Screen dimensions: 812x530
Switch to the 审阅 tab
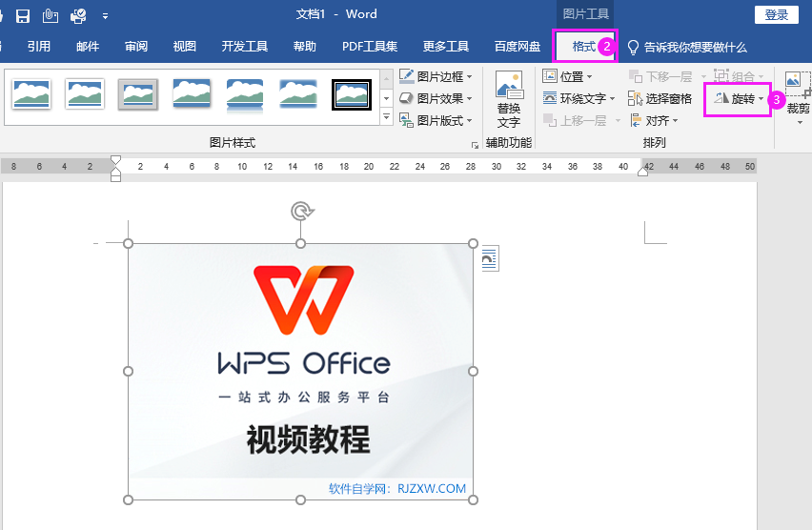coord(136,47)
